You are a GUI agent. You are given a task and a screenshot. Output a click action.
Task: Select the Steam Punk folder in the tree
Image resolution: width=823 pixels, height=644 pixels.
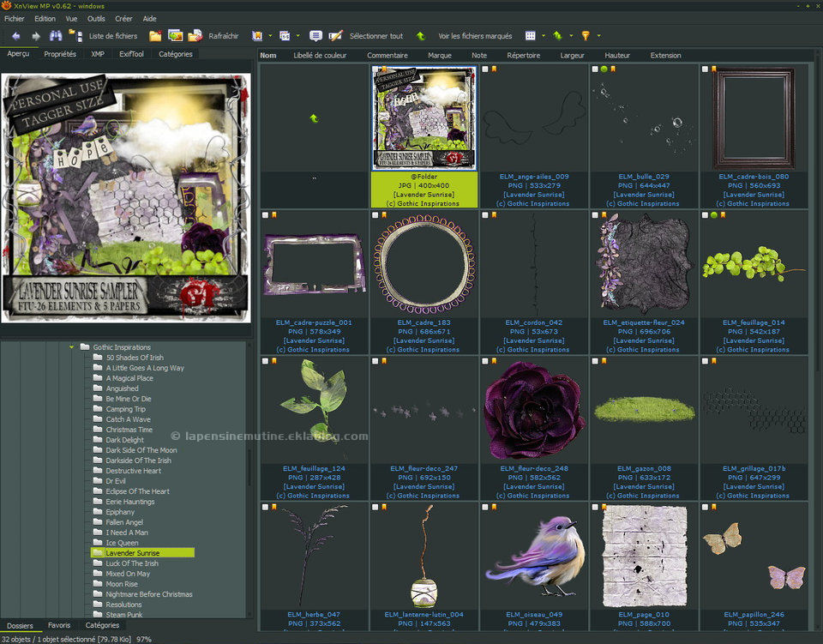point(124,615)
